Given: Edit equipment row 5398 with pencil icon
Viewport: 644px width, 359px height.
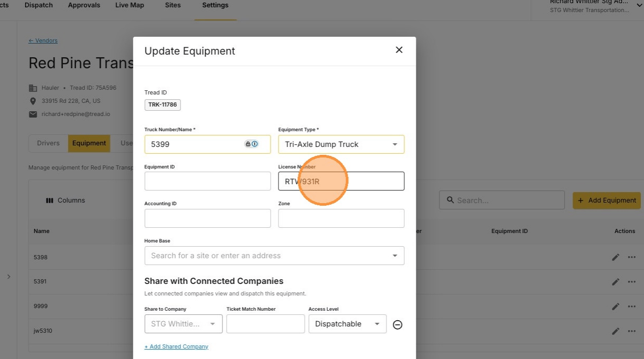Looking at the screenshot, I should tap(616, 257).
